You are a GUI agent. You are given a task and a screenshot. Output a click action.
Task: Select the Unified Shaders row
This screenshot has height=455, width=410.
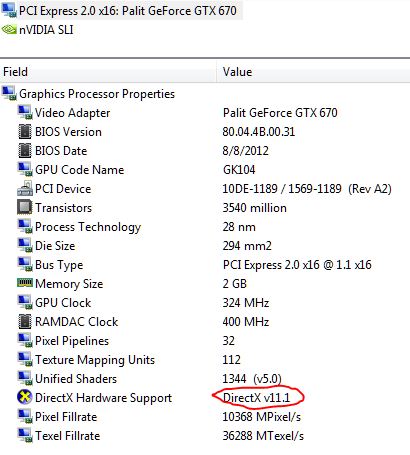coord(205,379)
